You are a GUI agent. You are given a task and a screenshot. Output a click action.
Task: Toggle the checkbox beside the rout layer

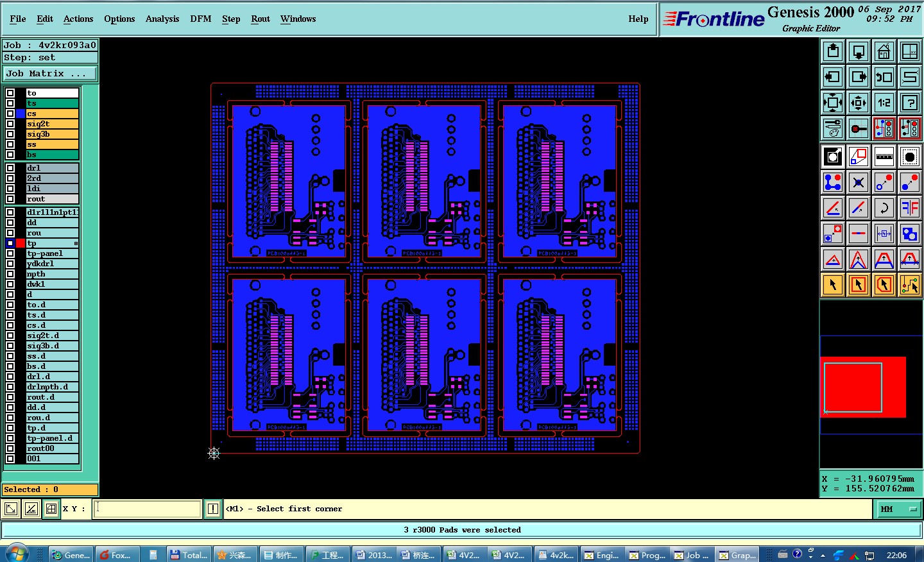pyautogui.click(x=10, y=199)
